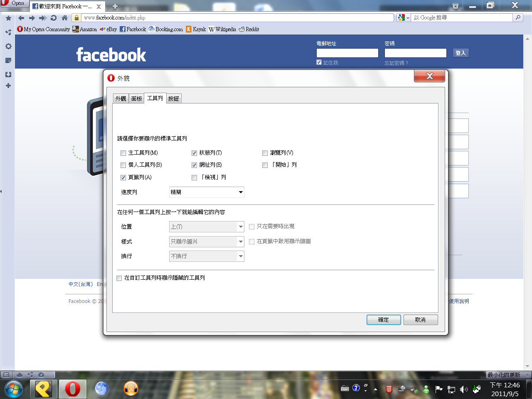The width and height of the screenshot is (532, 399).
Task: Open the orange headphones app on taskbar
Action: tap(131, 389)
